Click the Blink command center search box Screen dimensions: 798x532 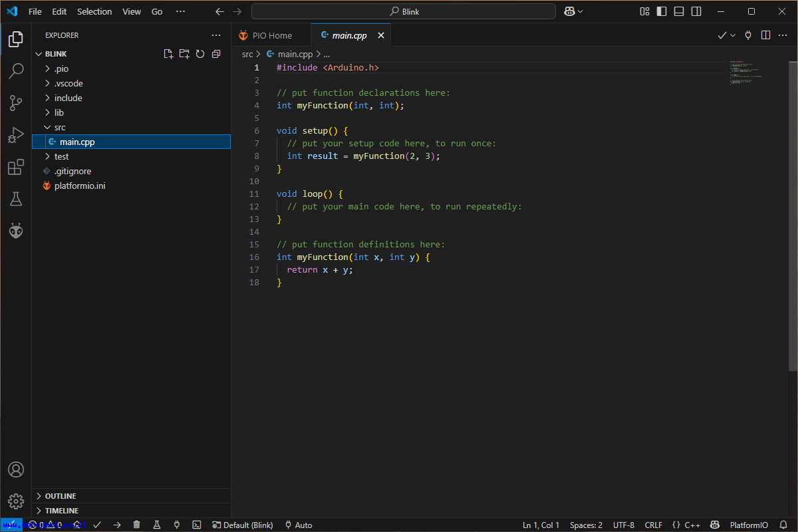[404, 11]
